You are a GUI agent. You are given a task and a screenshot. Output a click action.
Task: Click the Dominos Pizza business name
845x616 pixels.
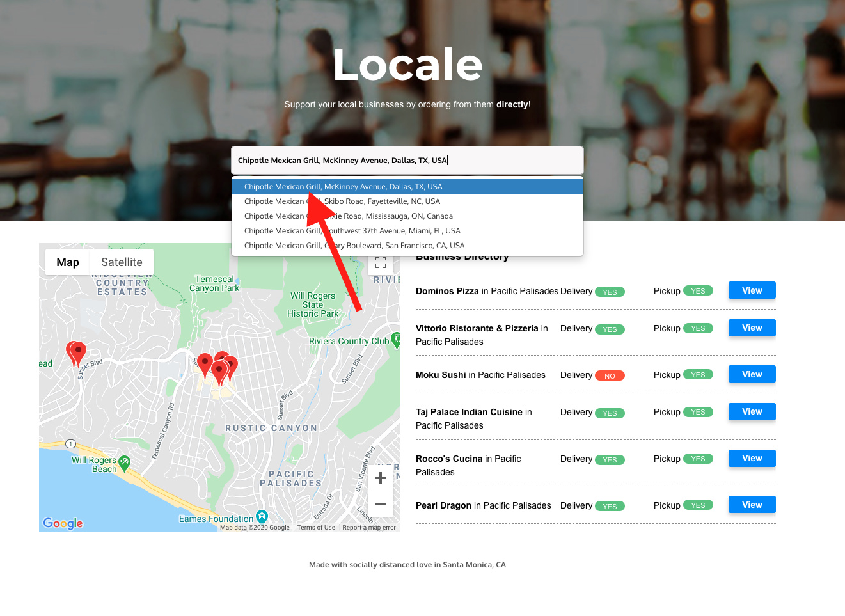tap(447, 291)
